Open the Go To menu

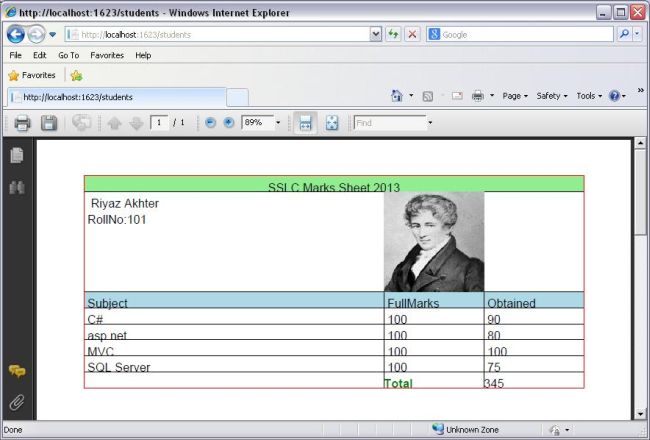tap(68, 55)
